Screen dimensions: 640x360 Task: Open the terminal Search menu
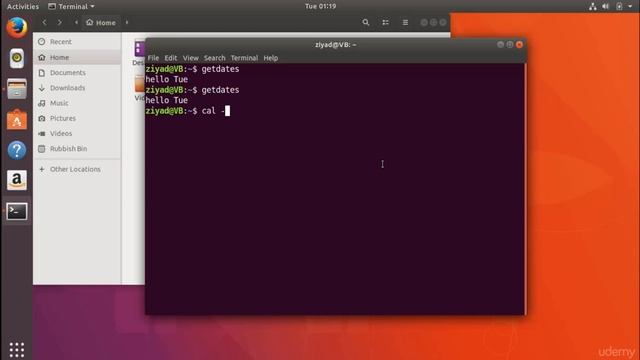click(x=214, y=58)
